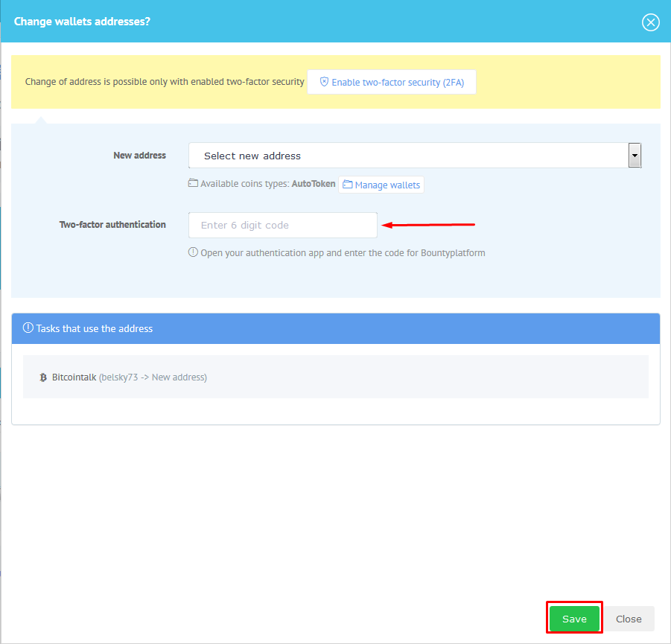Viewport: 671px width, 644px height.
Task: Click the AutoToken coin type text
Action: click(x=314, y=184)
